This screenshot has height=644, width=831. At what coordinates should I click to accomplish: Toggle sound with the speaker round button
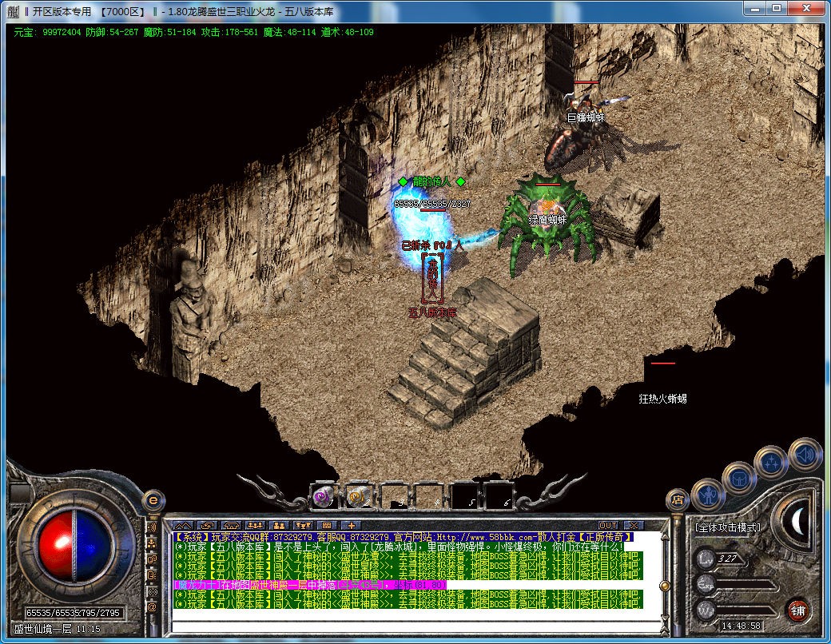pos(805,455)
